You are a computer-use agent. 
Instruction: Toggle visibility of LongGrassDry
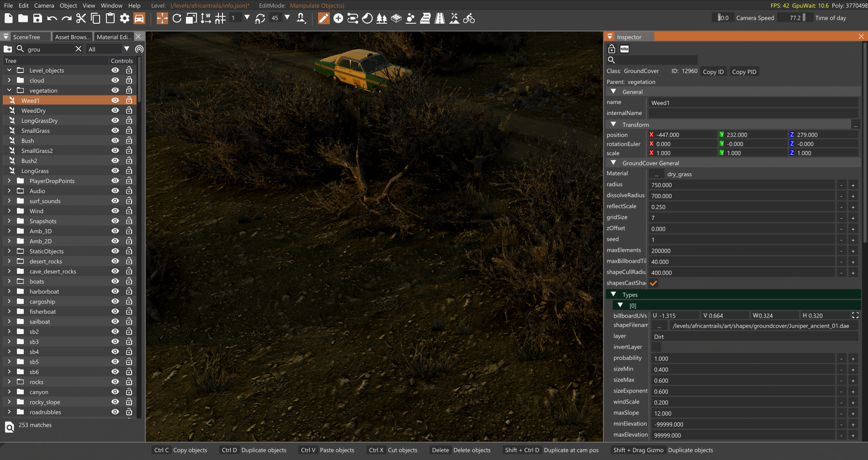click(115, 120)
